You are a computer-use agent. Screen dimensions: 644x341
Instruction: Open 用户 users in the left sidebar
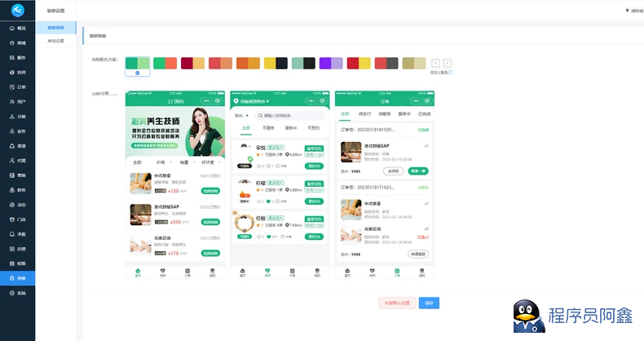point(17,101)
